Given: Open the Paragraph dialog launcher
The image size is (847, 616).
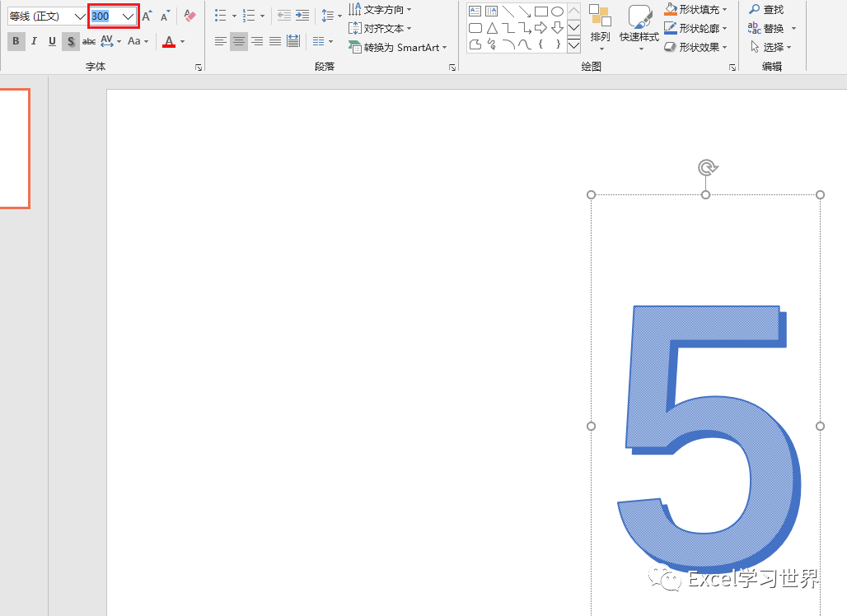Looking at the screenshot, I should pyautogui.click(x=452, y=68).
